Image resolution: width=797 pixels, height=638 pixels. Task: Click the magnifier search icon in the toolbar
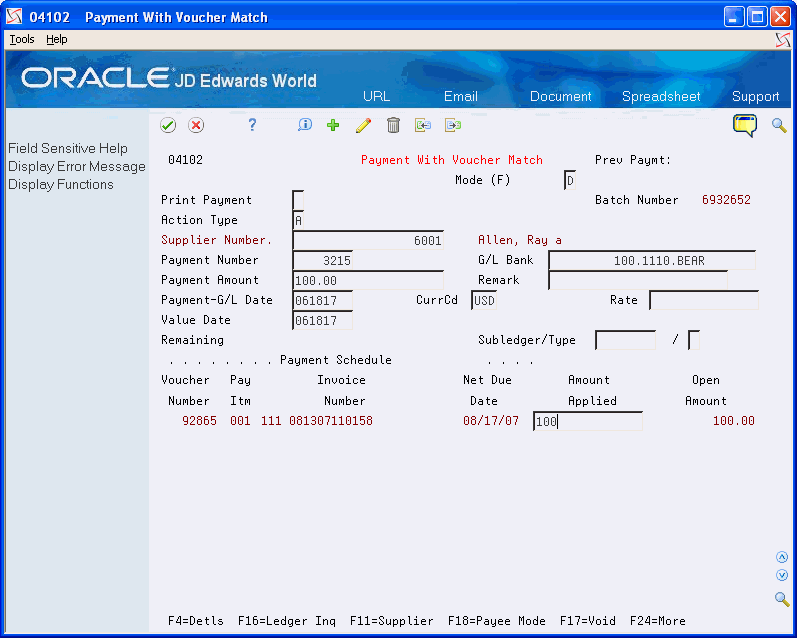point(779,125)
